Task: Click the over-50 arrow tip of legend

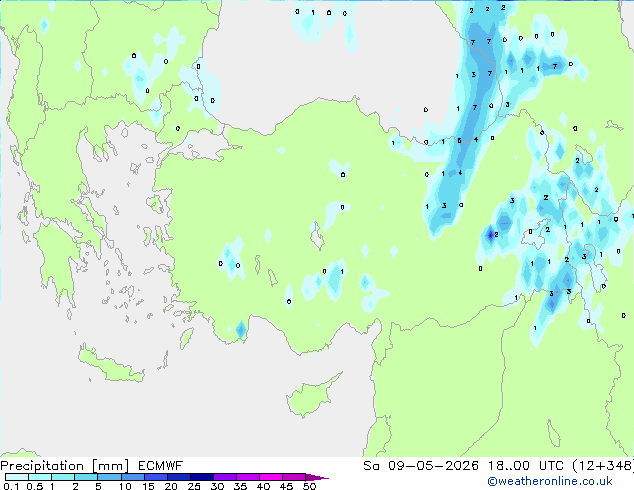Action: (317, 477)
